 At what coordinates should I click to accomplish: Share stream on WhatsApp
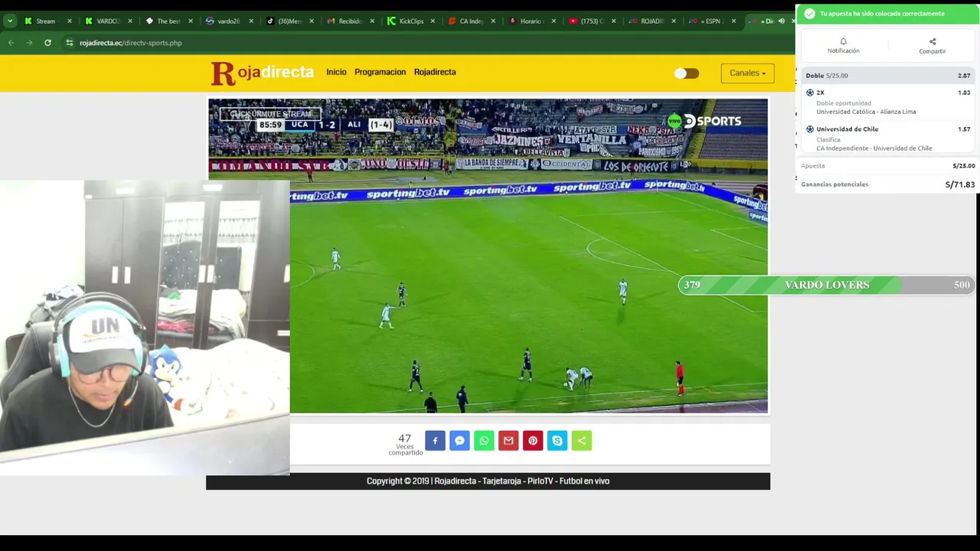coord(484,441)
